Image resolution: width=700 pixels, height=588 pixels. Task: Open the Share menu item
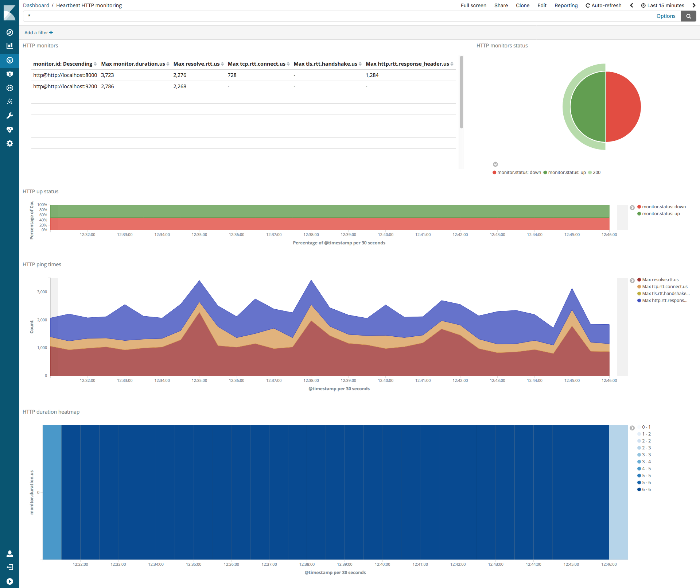pyautogui.click(x=501, y=5)
